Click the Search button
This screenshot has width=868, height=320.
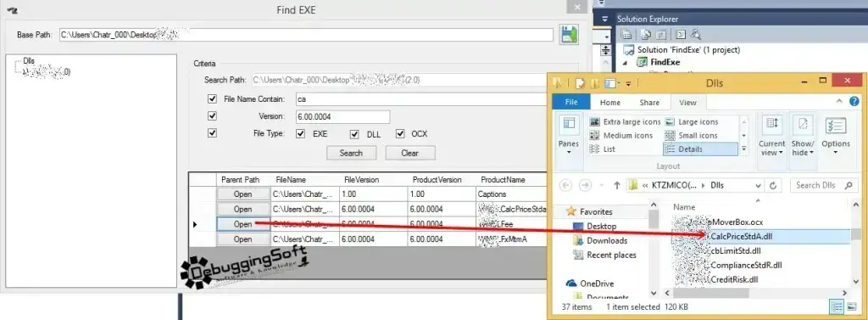pos(351,153)
